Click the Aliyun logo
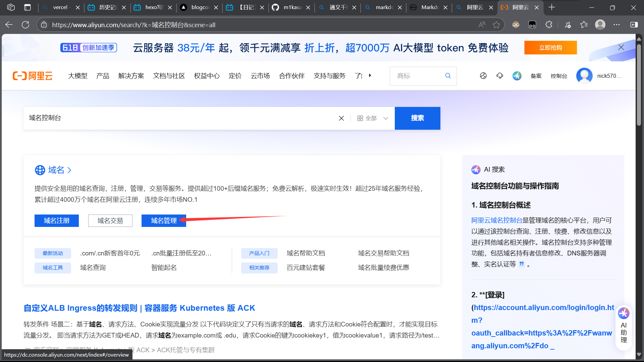Viewport: 644px width, 362px height. [x=33, y=76]
